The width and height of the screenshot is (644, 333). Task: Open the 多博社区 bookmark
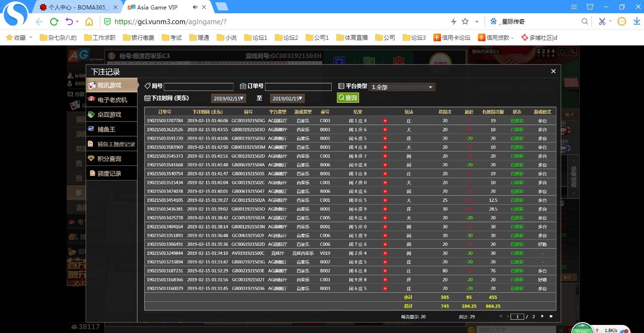[x=539, y=37]
